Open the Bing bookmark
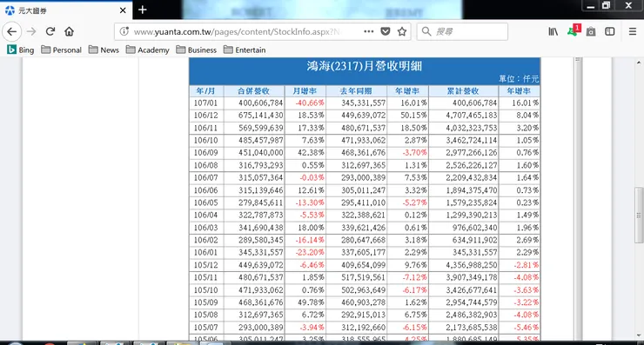 (x=21, y=50)
